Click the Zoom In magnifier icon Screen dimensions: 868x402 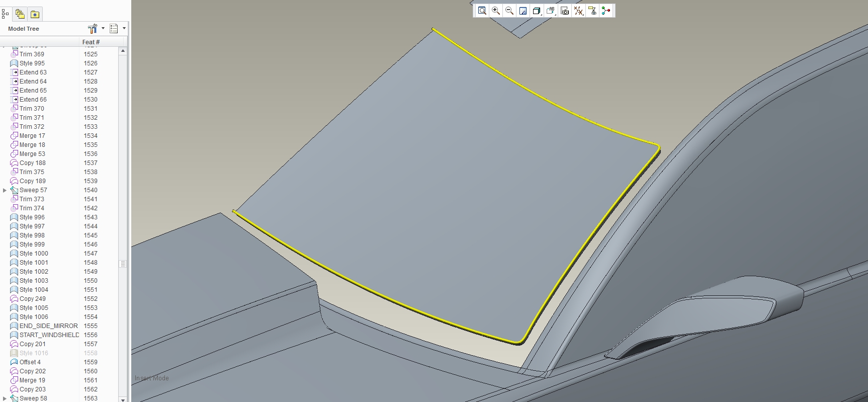(496, 11)
